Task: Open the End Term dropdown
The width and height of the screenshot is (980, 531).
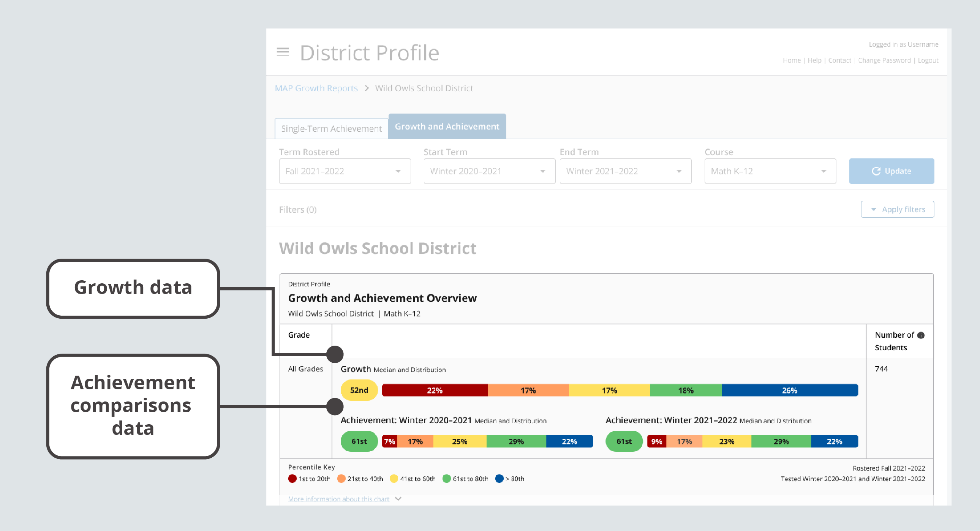Action: coord(625,171)
